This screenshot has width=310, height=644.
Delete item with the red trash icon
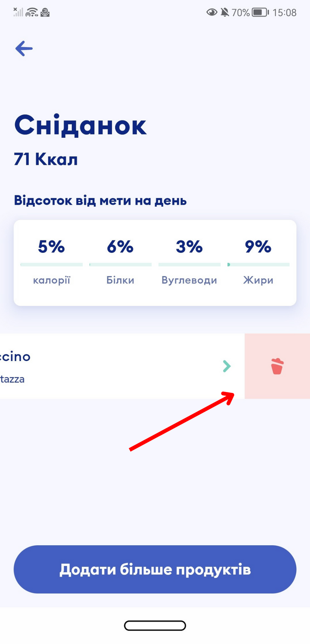click(277, 366)
